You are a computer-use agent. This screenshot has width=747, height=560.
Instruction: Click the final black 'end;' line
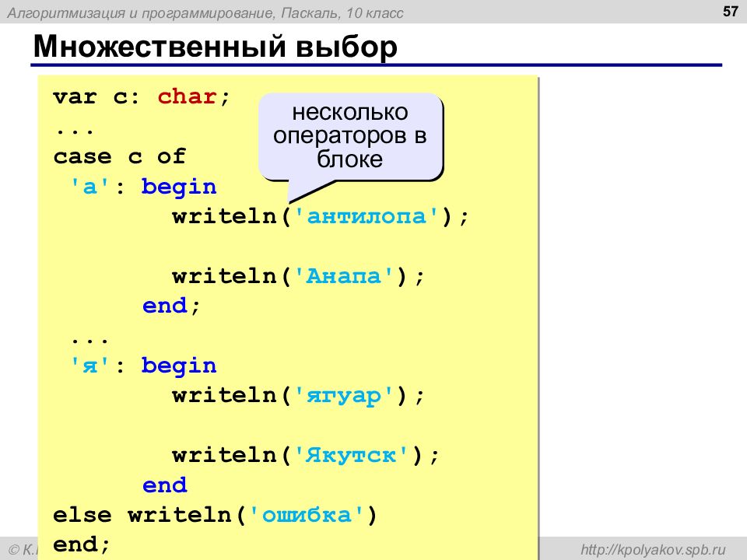pyautogui.click(x=82, y=544)
